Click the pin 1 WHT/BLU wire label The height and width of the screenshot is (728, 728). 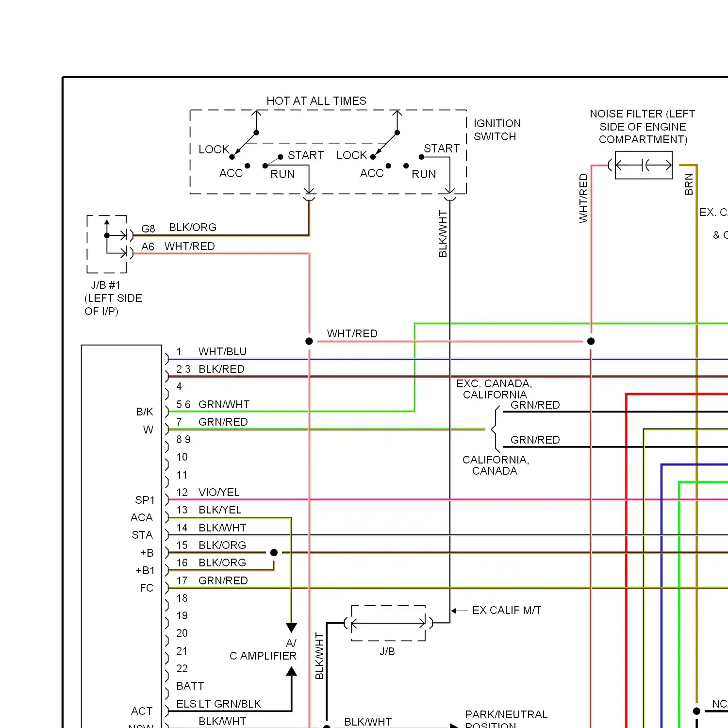pyautogui.click(x=222, y=351)
